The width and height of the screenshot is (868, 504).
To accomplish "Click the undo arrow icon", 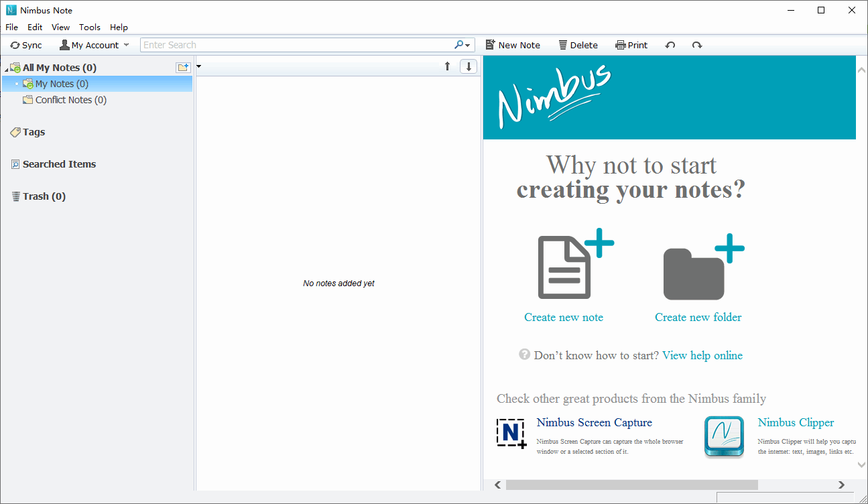I will 670,45.
